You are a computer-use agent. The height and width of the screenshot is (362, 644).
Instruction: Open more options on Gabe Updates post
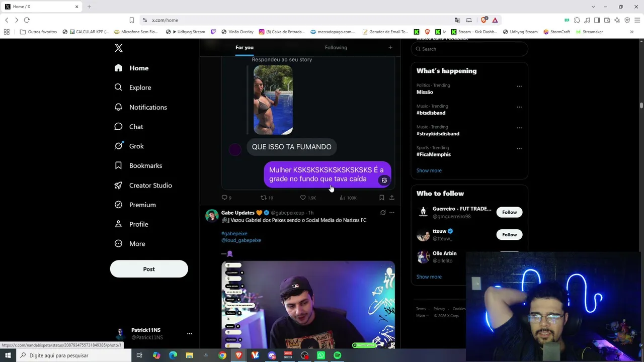click(392, 213)
